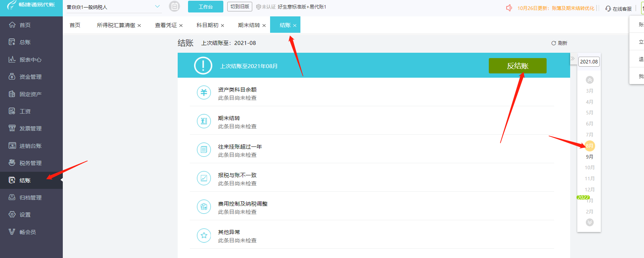Viewport: 644px width, 258px height.
Task: Select 5月 in month timeline
Action: click(x=590, y=113)
